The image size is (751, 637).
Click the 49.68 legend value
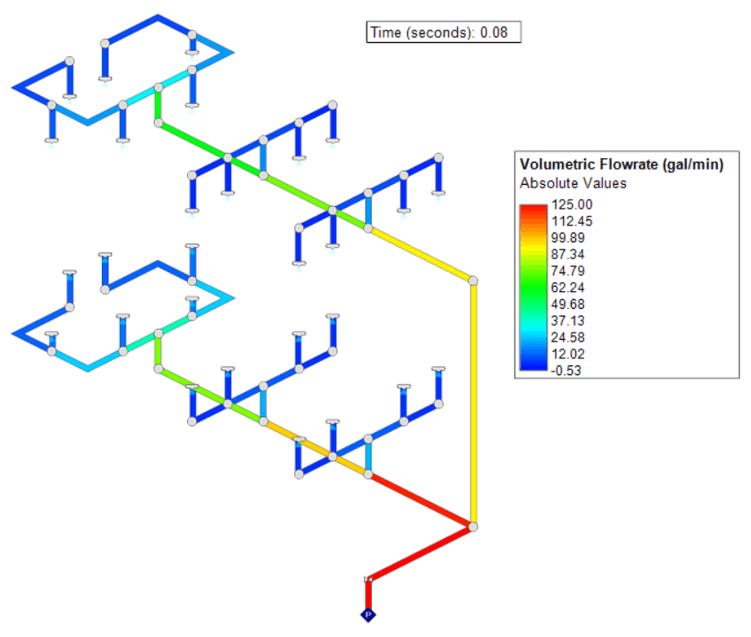pyautogui.click(x=568, y=304)
